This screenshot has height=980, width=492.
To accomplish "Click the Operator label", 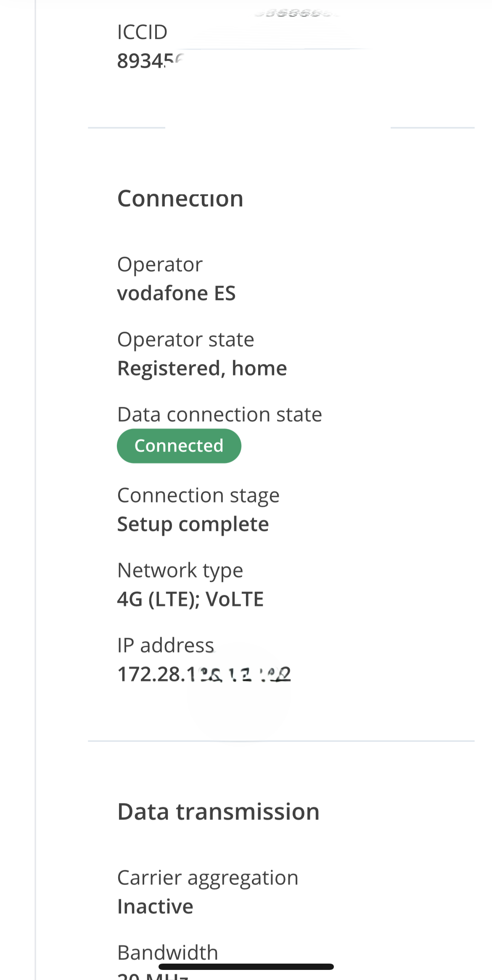I will 160,265.
